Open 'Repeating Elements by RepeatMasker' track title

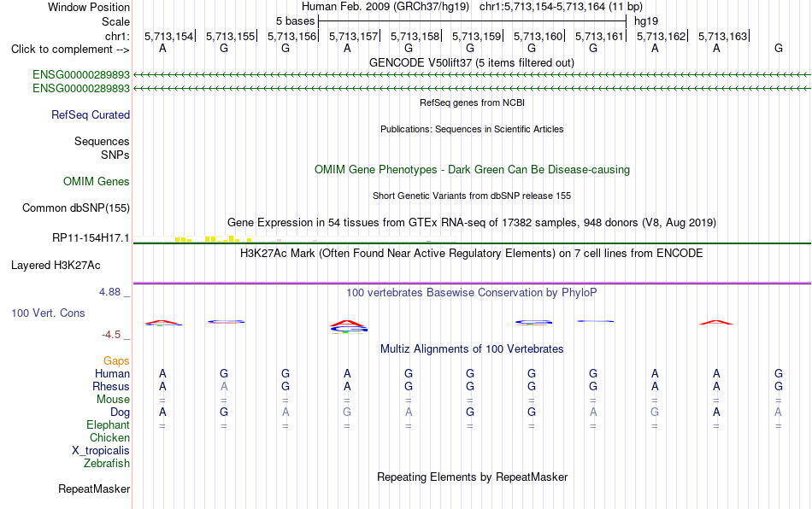pos(473,477)
